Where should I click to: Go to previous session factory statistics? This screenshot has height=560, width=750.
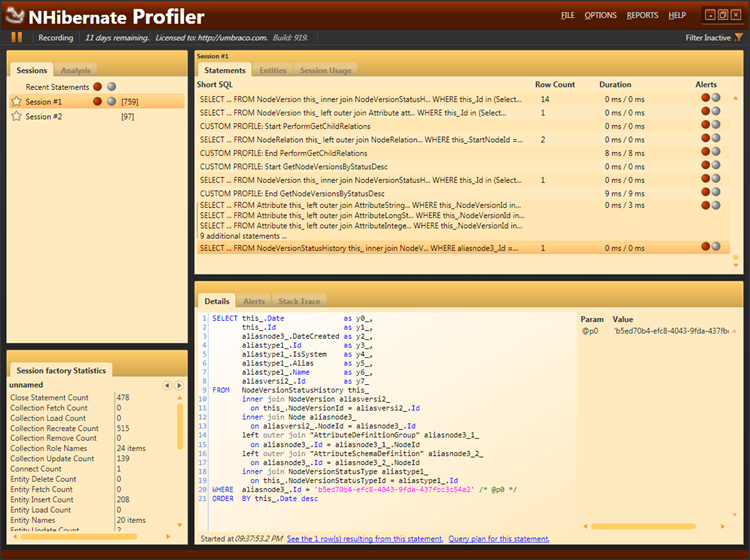tap(167, 385)
